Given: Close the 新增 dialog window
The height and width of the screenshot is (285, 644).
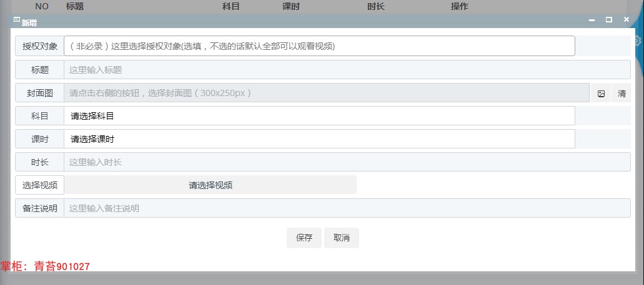Looking at the screenshot, I should tap(626, 19).
